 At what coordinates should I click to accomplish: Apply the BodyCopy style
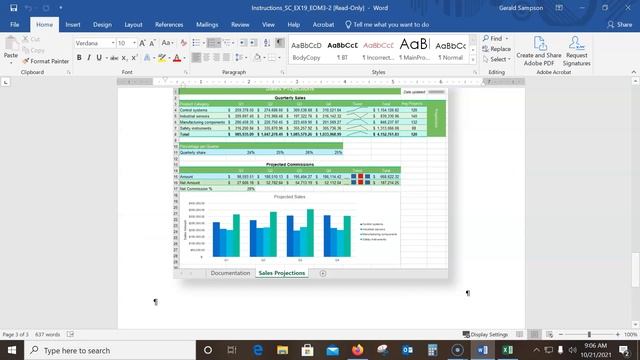pos(306,51)
